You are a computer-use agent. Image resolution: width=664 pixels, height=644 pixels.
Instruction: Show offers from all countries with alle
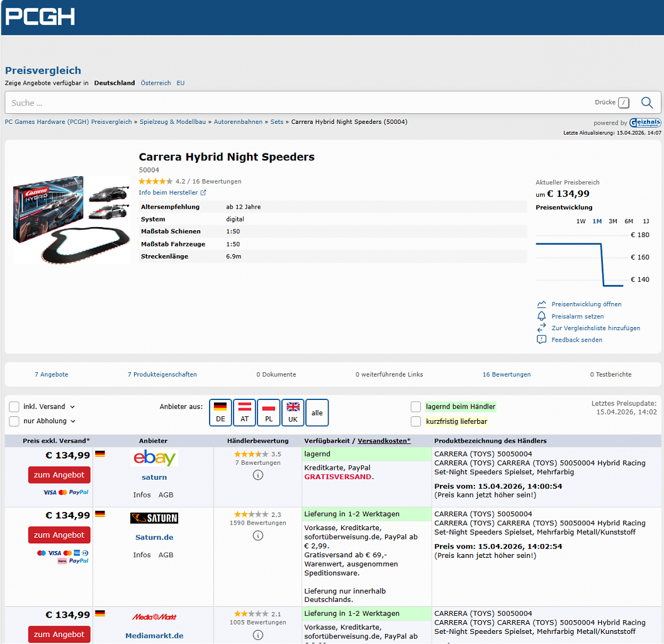317,413
